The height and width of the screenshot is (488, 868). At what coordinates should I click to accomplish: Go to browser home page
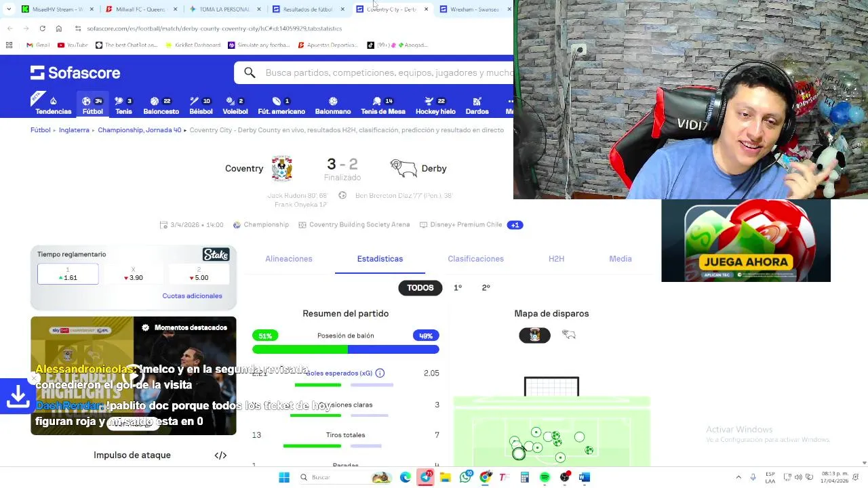[59, 28]
